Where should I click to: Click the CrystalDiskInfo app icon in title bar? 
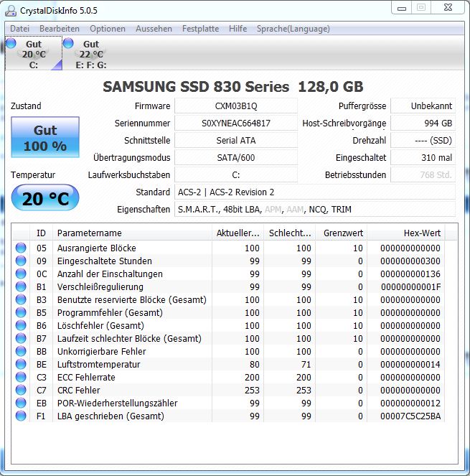[11, 11]
